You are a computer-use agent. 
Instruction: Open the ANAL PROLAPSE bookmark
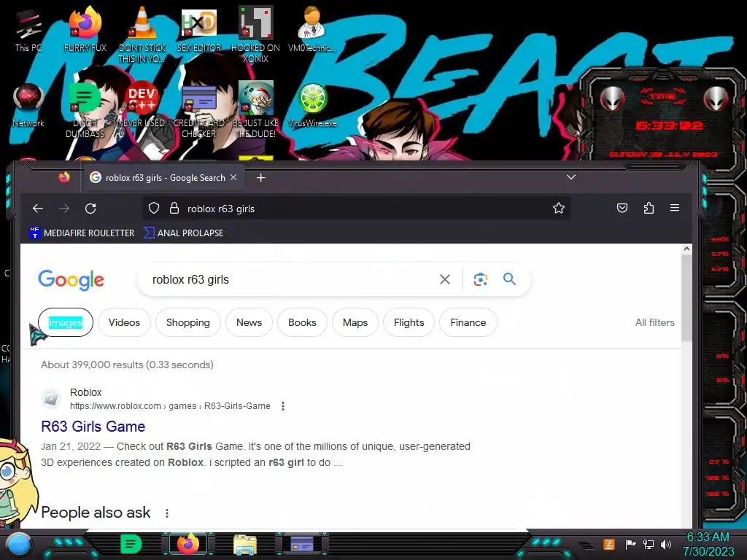[x=183, y=233]
